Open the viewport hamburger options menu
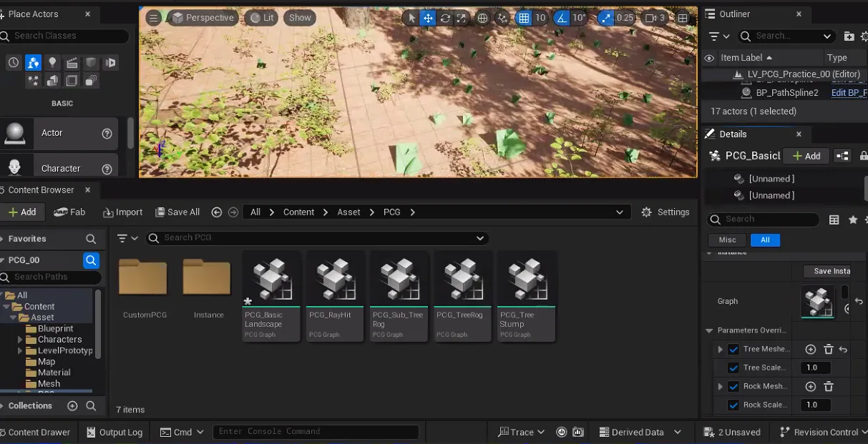Viewport: 868px width, 444px height. [154, 18]
